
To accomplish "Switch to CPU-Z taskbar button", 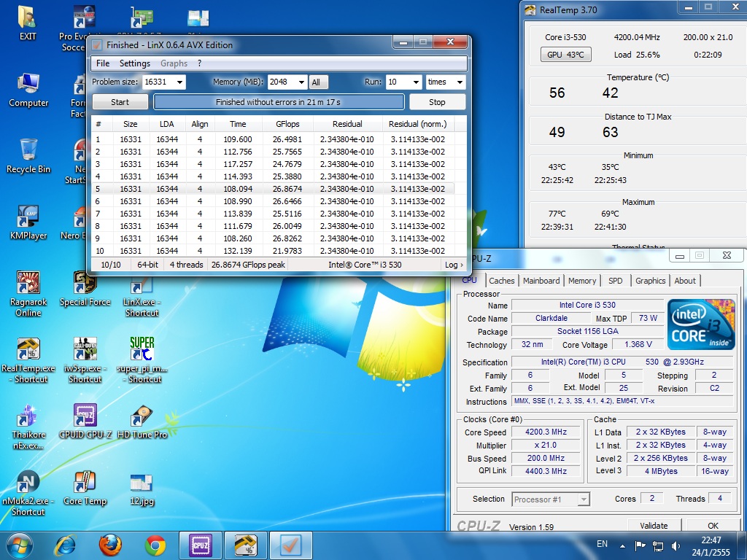I will click(x=200, y=545).
